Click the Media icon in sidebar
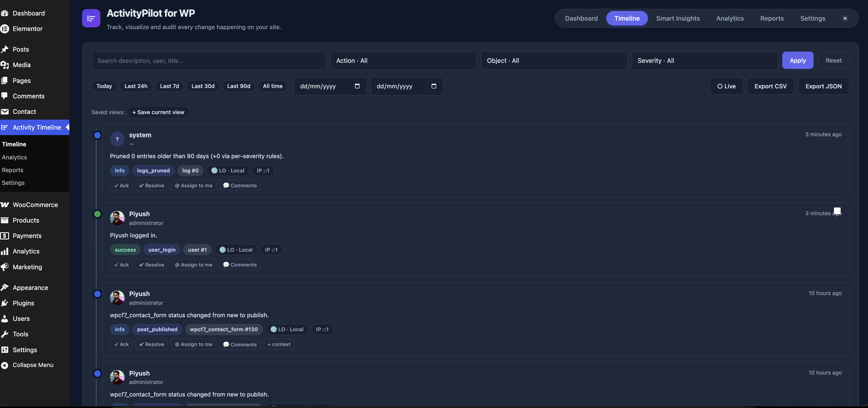 click(x=4, y=65)
